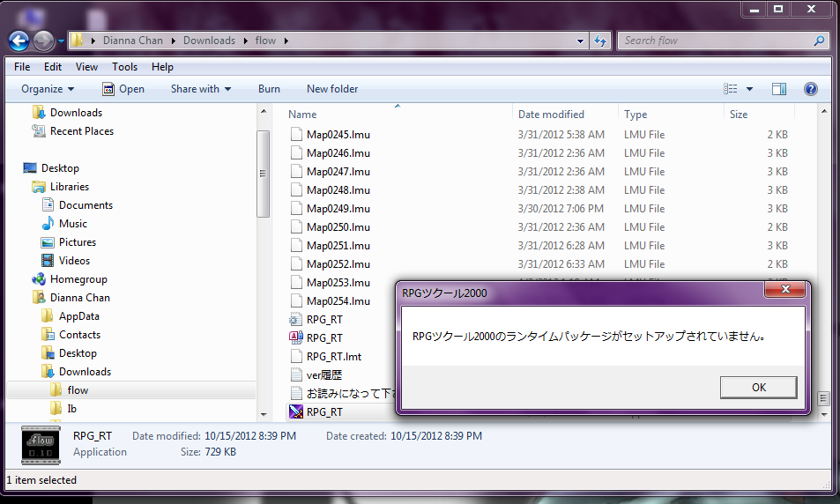Click the Map0250.lmu file icon
840x504 pixels.
click(x=296, y=227)
